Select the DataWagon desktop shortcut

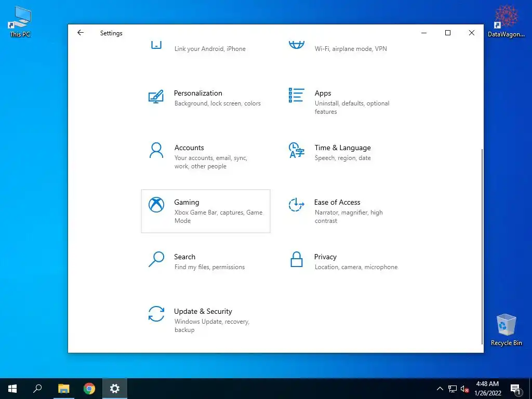click(x=506, y=21)
